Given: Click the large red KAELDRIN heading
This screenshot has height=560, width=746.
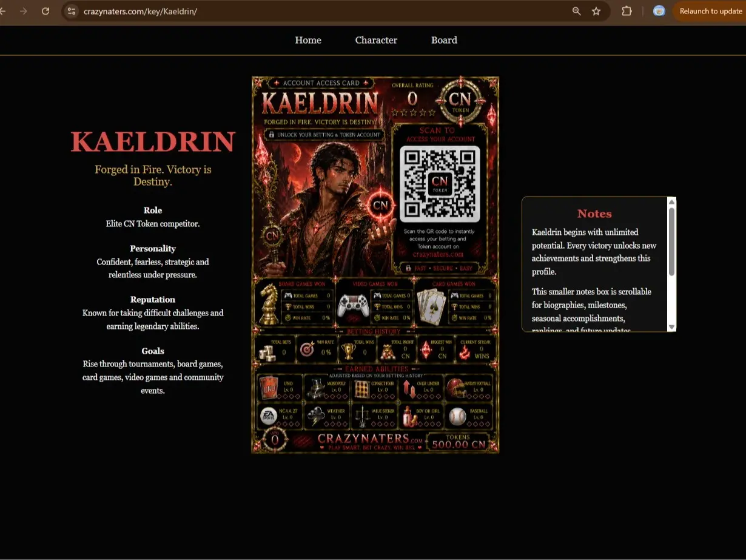Looking at the screenshot, I should tap(153, 142).
